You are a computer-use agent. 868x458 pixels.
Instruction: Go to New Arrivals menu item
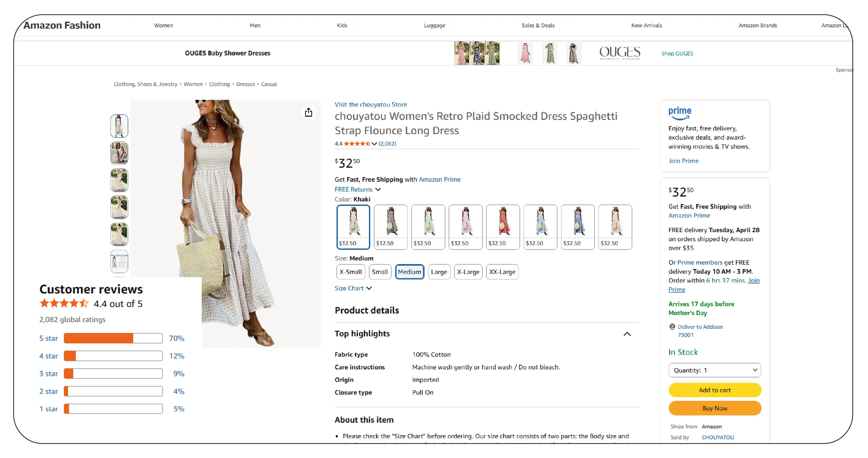[646, 25]
